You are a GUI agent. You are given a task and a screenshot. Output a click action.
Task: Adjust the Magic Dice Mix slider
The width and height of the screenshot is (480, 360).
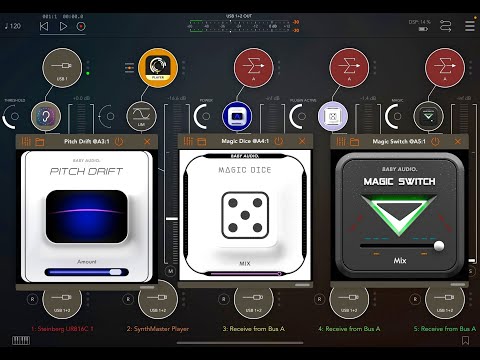point(245,274)
